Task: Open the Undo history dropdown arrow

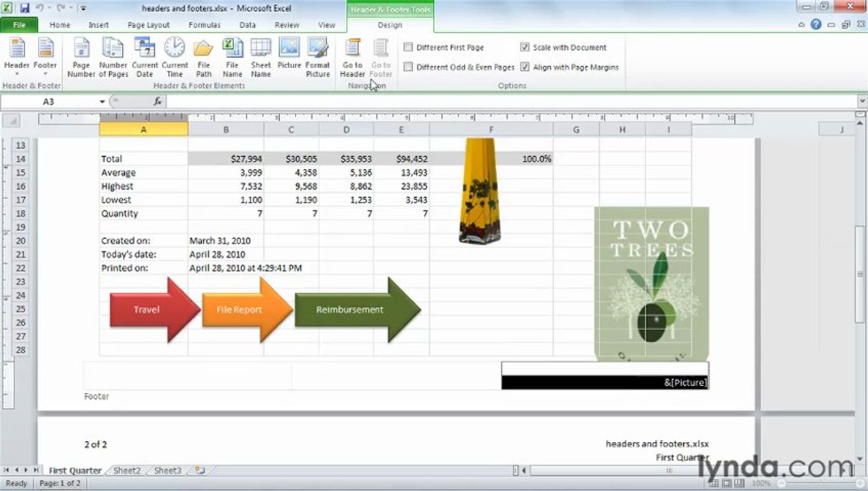Action: coord(49,8)
